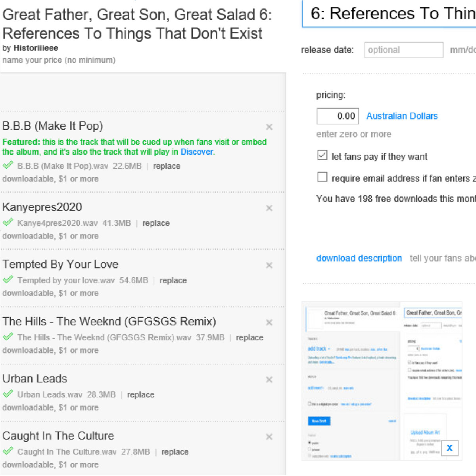Replace Kanye4pres2020.wav file
This screenshot has height=476, width=476.
pyautogui.click(x=156, y=223)
